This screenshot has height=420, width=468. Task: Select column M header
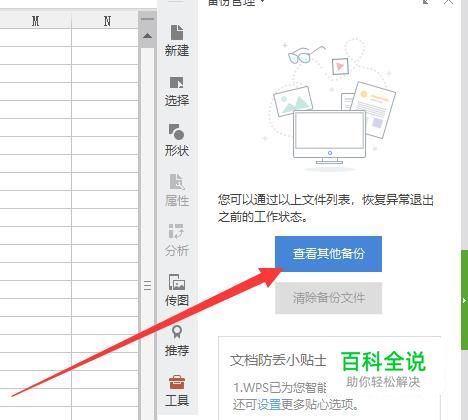point(36,21)
